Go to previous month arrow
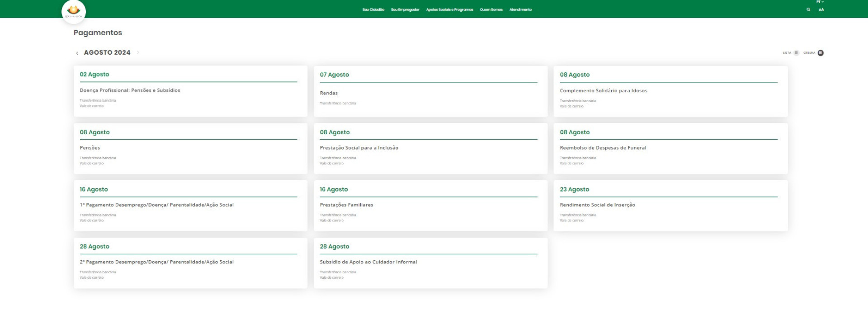The image size is (868, 328). click(77, 53)
